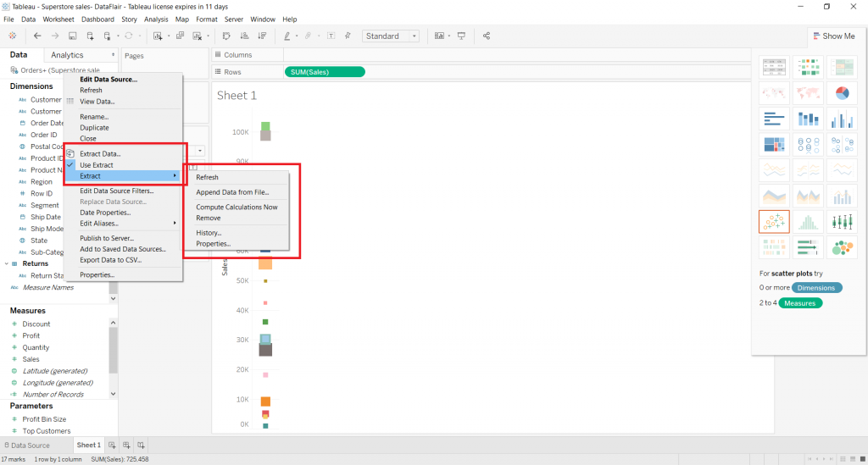Open the Show/Hide Cards dropdown arrow
Screen dimensions: 868x465
[449, 36]
